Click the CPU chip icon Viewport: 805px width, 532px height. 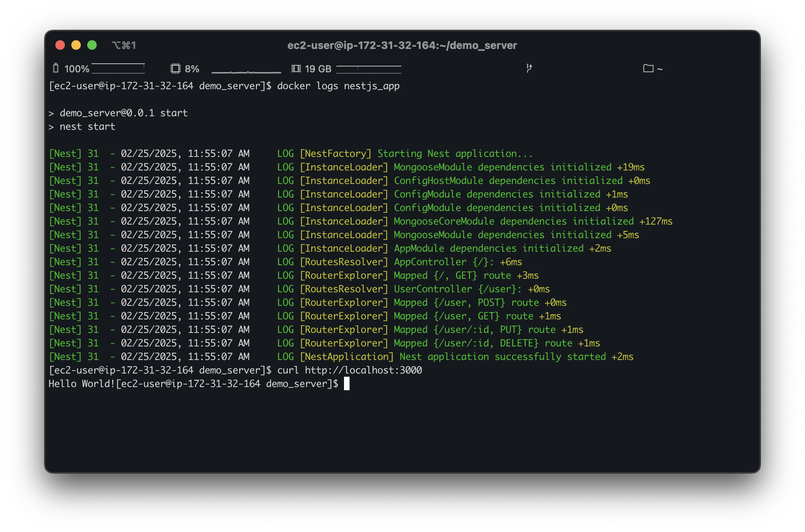pyautogui.click(x=175, y=68)
